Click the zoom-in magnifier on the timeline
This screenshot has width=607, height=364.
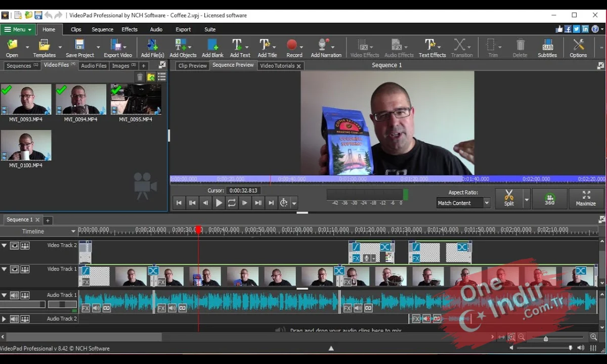coord(594,337)
